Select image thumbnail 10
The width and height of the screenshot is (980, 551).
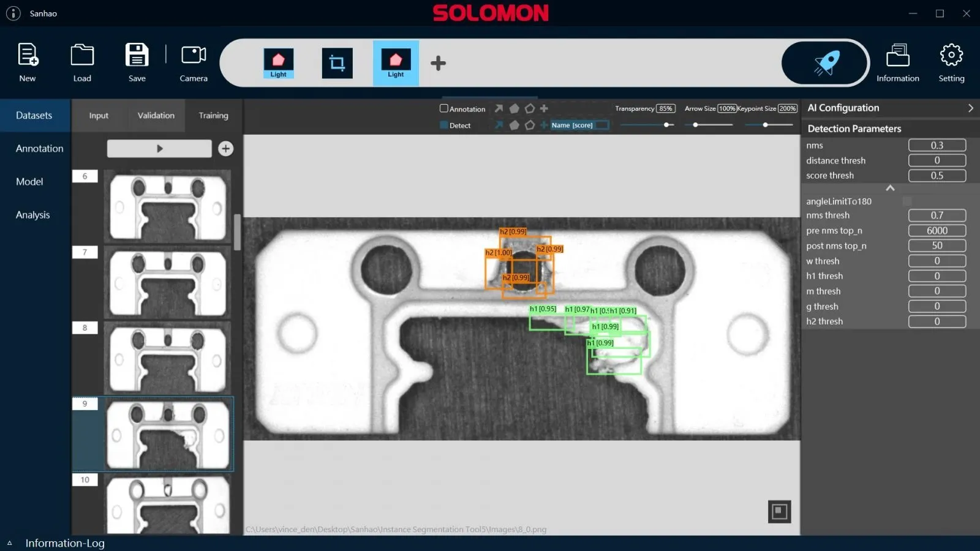pos(168,504)
